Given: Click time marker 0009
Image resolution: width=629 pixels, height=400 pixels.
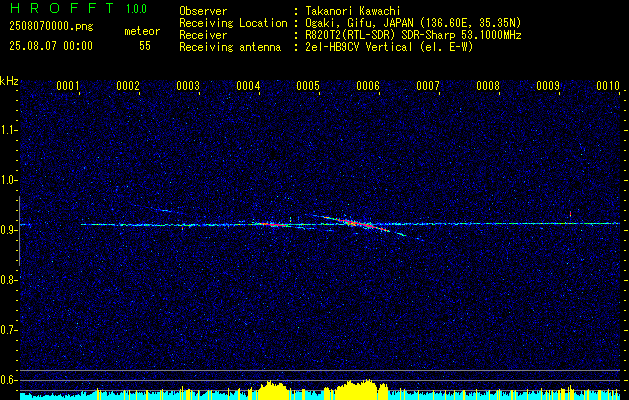Looking at the screenshot, I should [548, 86].
